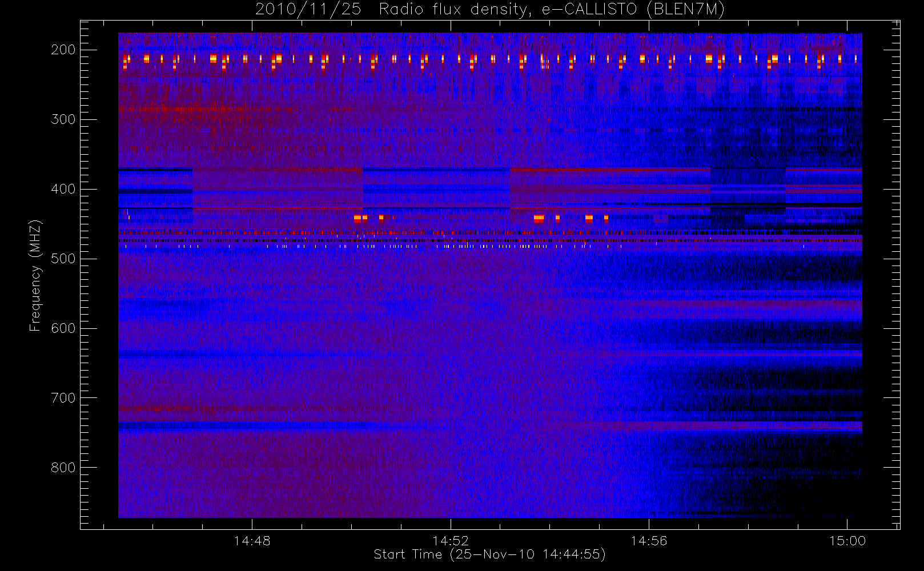Image resolution: width=924 pixels, height=571 pixels.
Task: Click the "Start Time (25-Nov-10 14:44:55)" axis label
Action: (489, 554)
